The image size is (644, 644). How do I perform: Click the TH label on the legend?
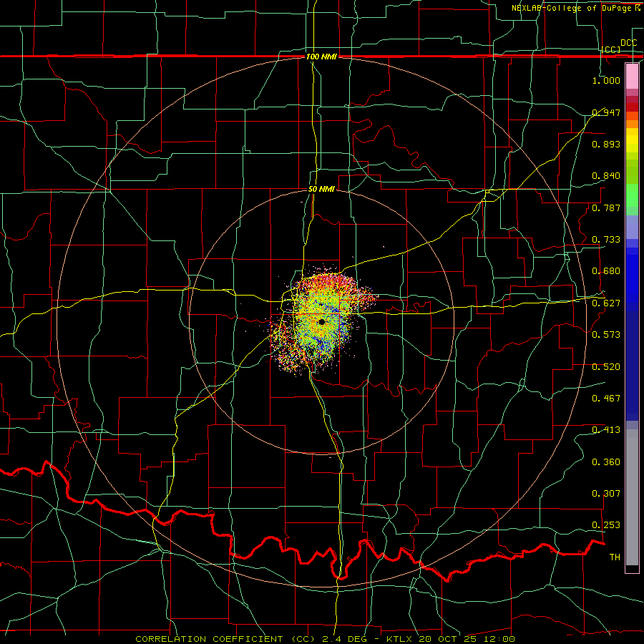(615, 557)
